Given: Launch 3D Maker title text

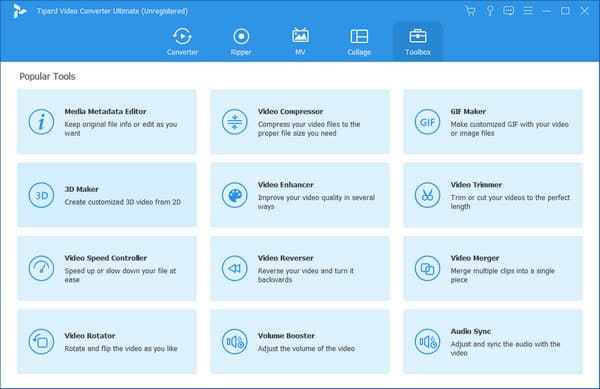Looking at the screenshot, I should [82, 189].
